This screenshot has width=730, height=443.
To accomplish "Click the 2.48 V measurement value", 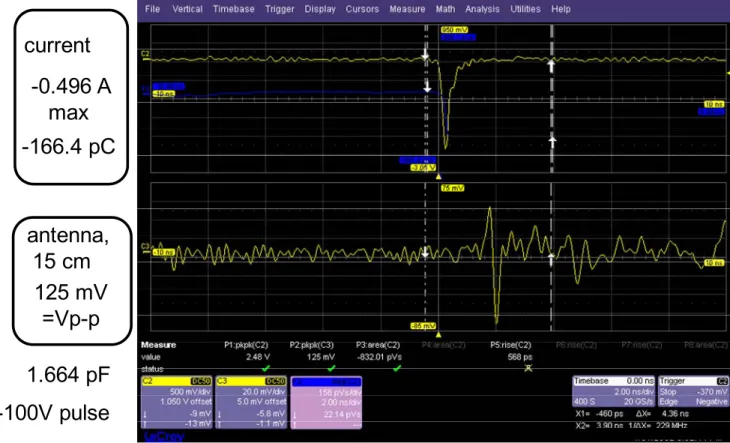I will coord(257,357).
